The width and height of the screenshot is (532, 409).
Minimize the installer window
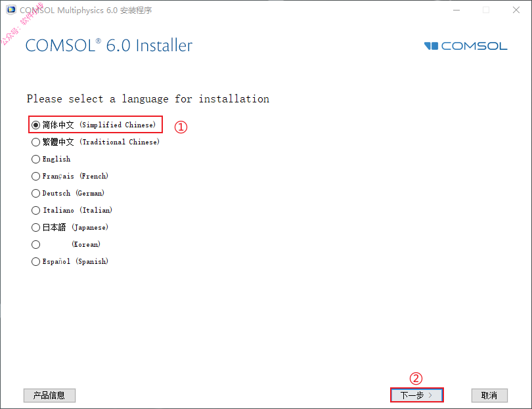pyautogui.click(x=456, y=10)
